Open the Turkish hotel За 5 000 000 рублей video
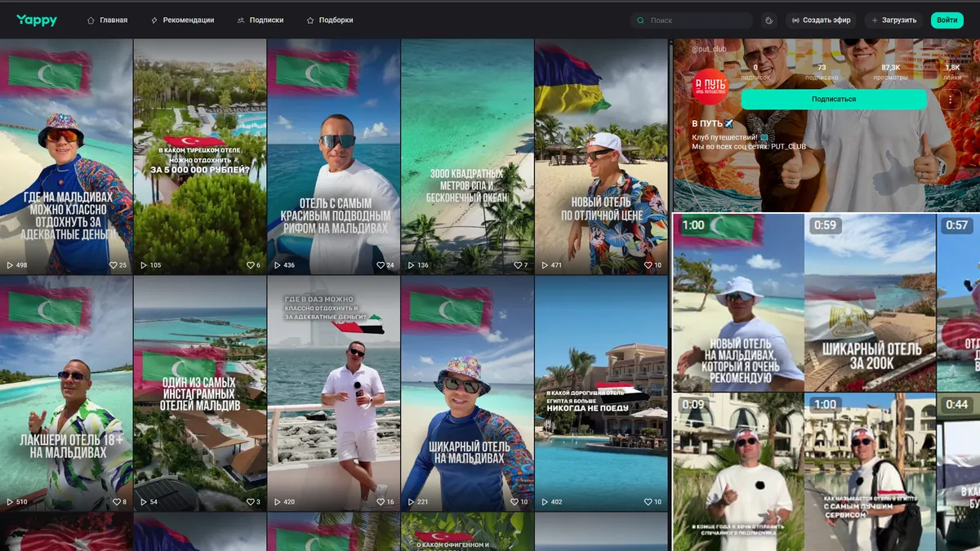Screen dimensions: 980x551 click(200, 156)
